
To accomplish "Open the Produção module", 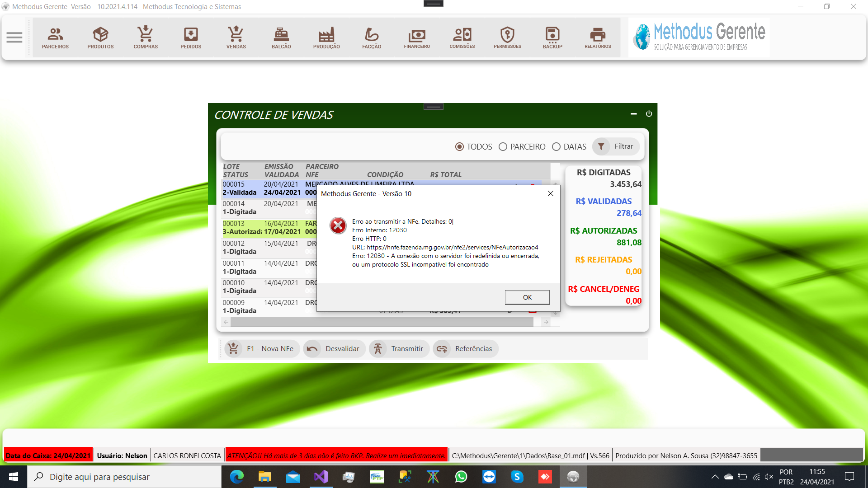I will coord(326,38).
